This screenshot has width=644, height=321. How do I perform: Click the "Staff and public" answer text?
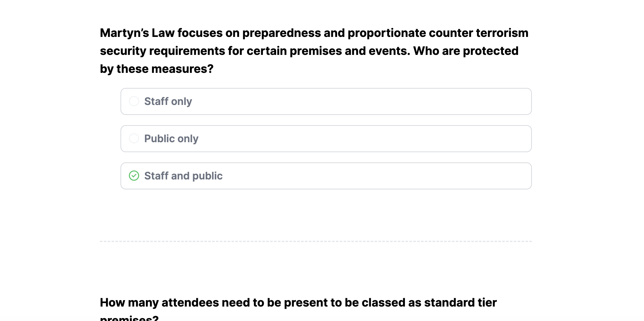click(x=183, y=176)
